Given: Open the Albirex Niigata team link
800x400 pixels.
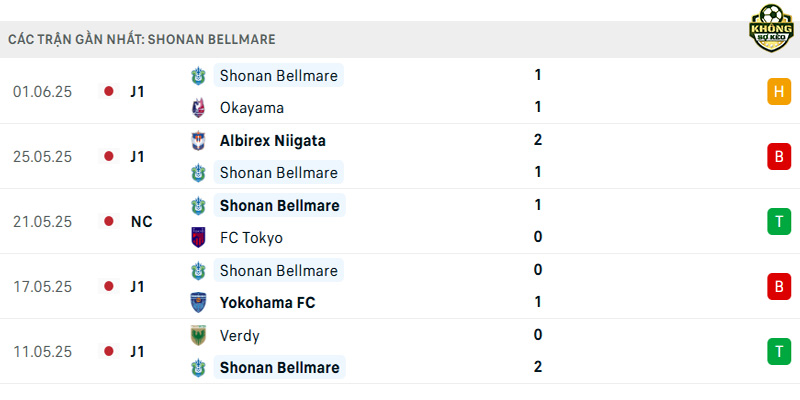Looking at the screenshot, I should coord(272,141).
